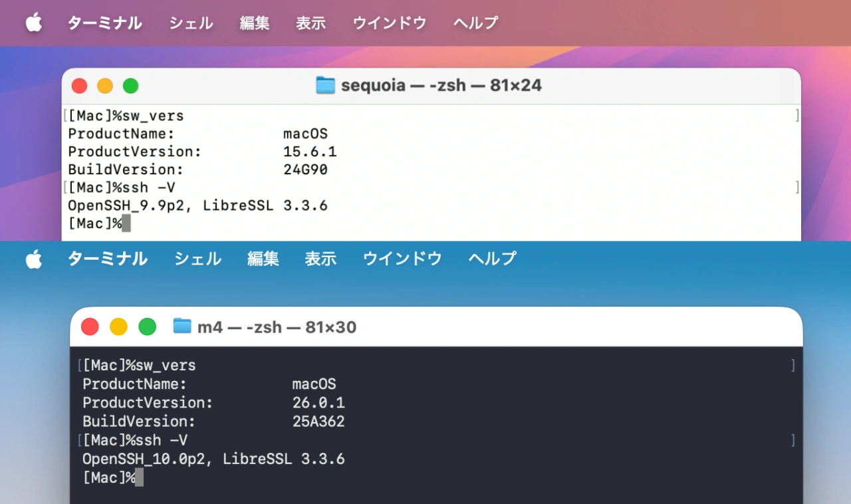Click the green zoom button of the m4 window
Screen dimensions: 851x504
147,326
